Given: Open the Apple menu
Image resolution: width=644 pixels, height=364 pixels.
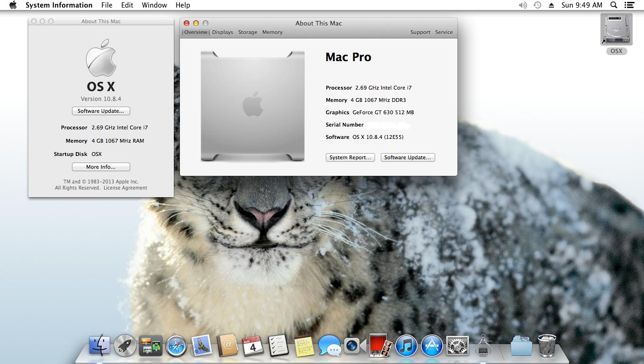Looking at the screenshot, I should pyautogui.click(x=13, y=5).
